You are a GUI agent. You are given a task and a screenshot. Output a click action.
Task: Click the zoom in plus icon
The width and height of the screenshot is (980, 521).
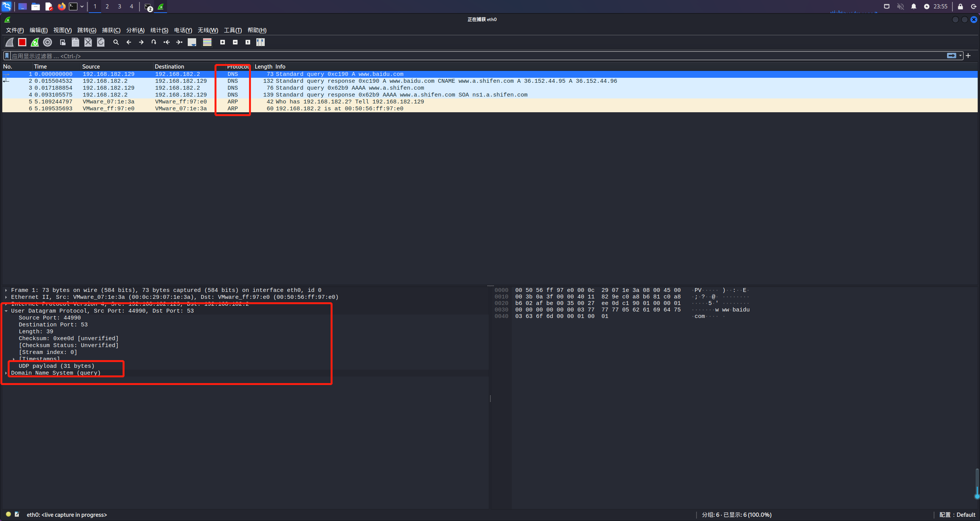point(223,42)
